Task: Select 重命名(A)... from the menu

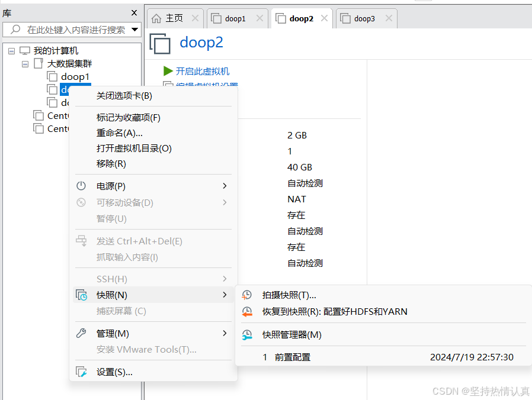Action: [153, 133]
